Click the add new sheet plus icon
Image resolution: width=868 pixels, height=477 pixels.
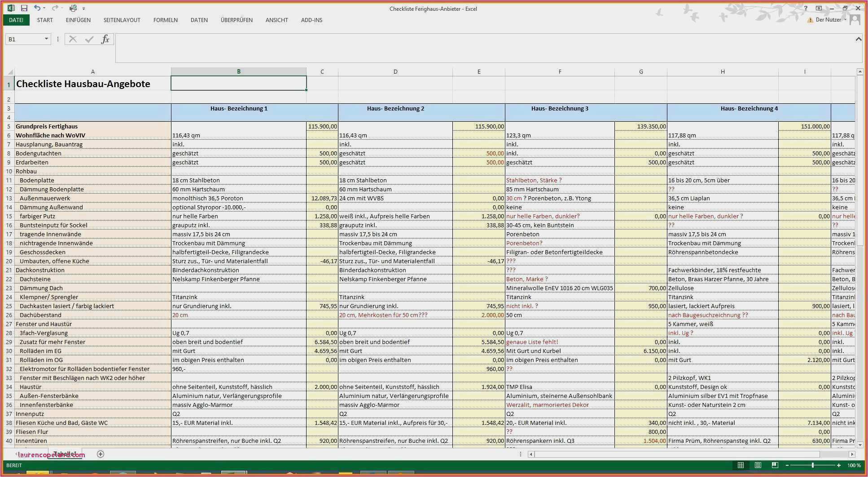coord(101,454)
